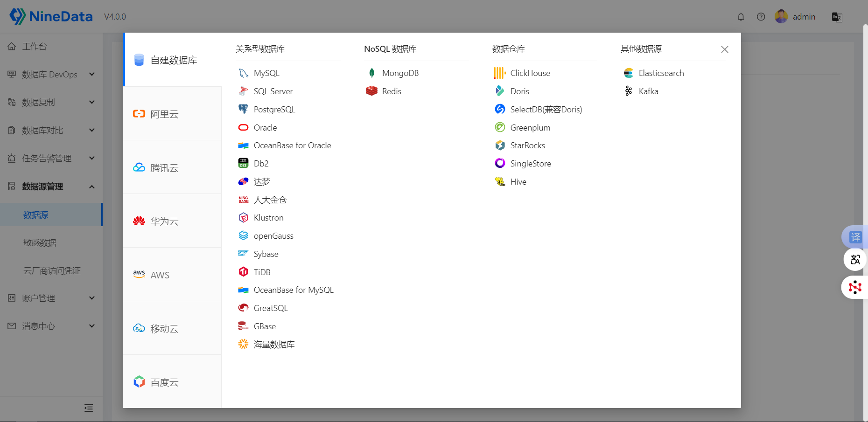Click the PostgreSQL elephant icon
Viewport: 868px width, 422px height.
pyautogui.click(x=243, y=110)
